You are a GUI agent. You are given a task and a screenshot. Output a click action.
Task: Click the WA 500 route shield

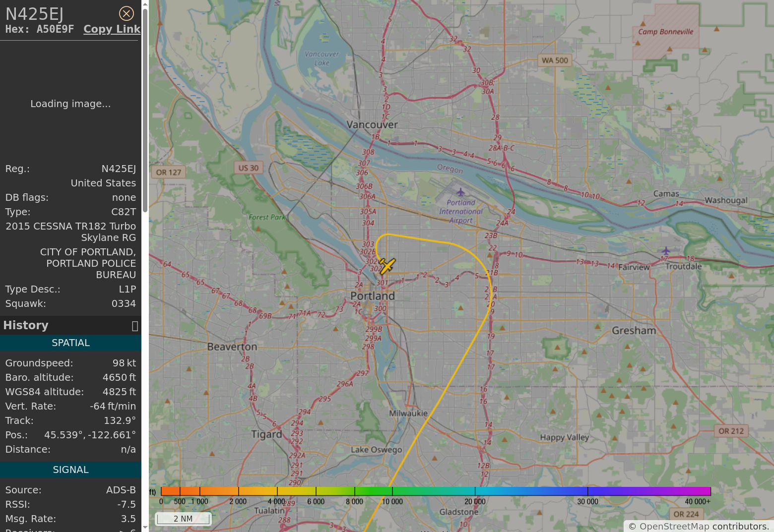click(x=555, y=60)
